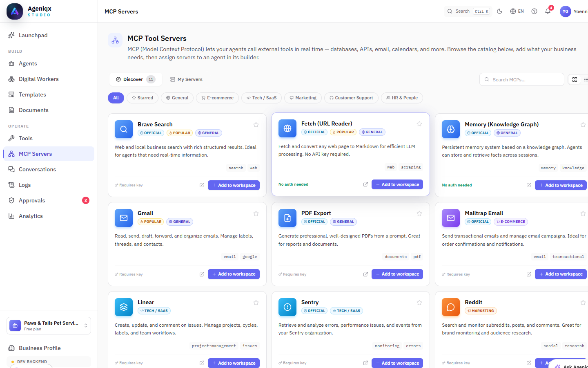Image resolution: width=588 pixels, height=368 pixels.
Task: Open the help question mark icon
Action: (534, 11)
